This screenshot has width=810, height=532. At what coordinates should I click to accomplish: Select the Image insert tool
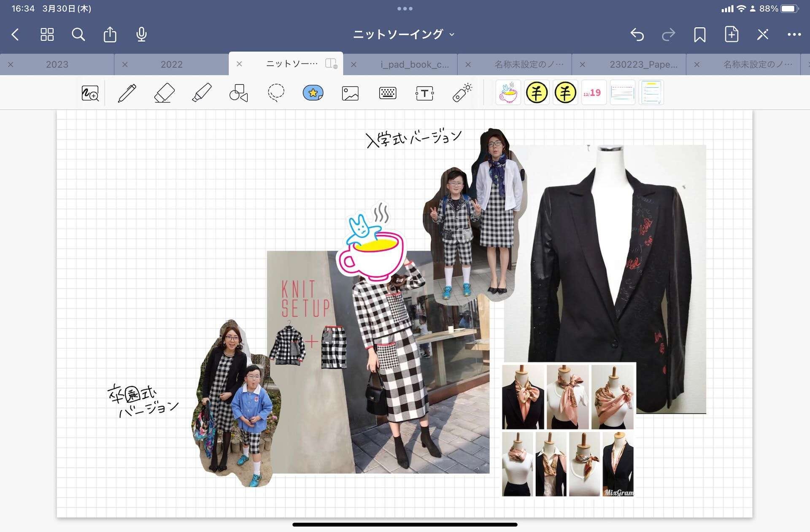point(350,93)
